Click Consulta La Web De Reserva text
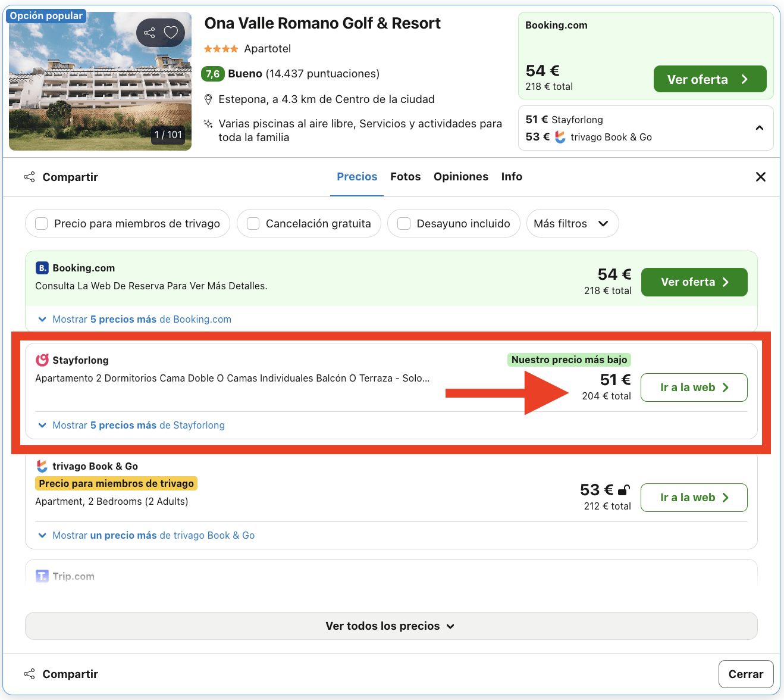Image resolution: width=784 pixels, height=700 pixels. click(151, 286)
